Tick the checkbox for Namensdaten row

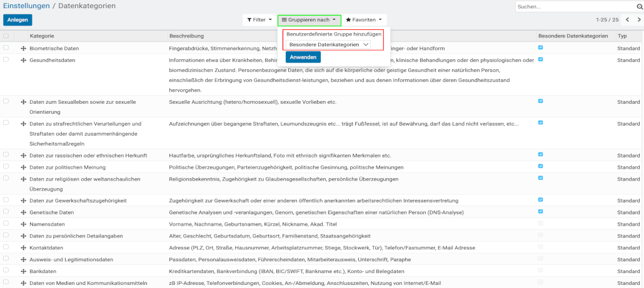tap(6, 223)
